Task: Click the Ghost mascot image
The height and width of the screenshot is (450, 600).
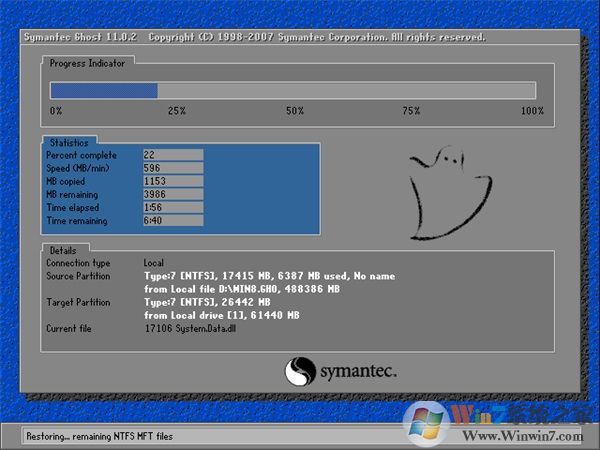Action: (449, 190)
